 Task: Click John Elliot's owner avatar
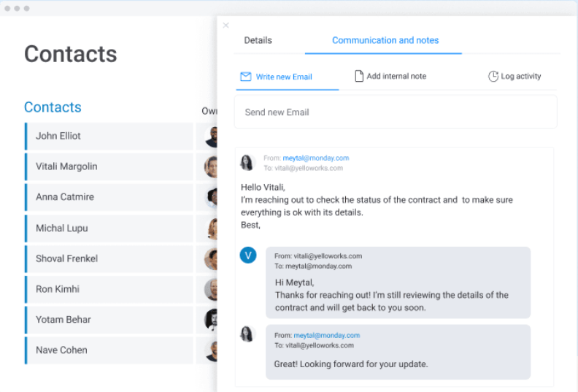coord(212,137)
